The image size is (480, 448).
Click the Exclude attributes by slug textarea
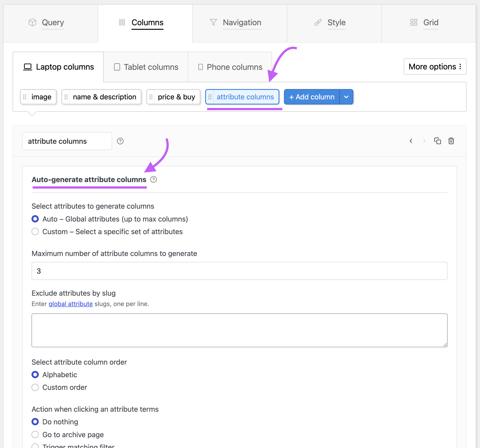coord(239,330)
